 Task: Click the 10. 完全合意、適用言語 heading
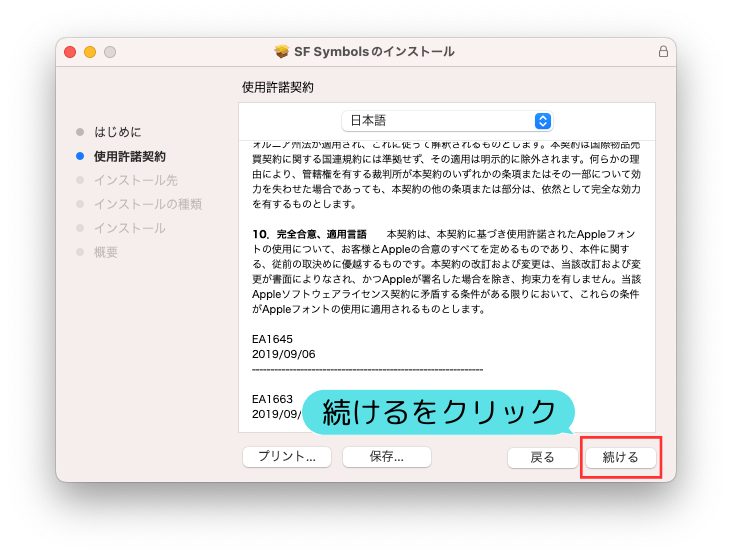pyautogui.click(x=310, y=234)
